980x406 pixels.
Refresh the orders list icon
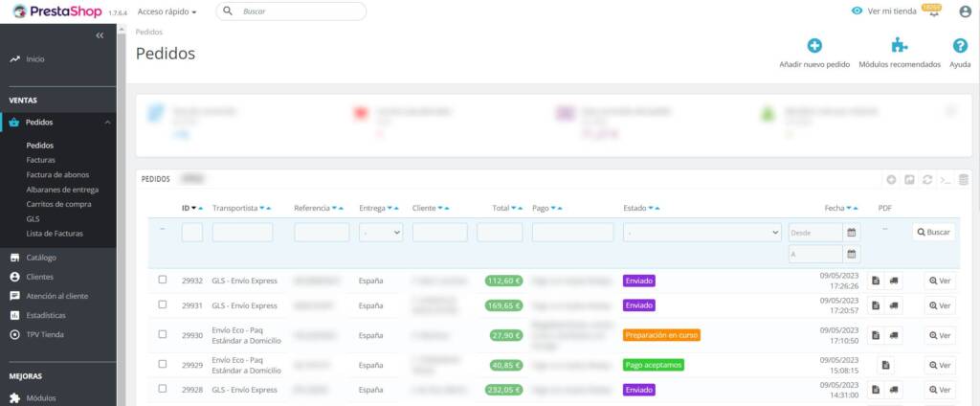tap(927, 179)
